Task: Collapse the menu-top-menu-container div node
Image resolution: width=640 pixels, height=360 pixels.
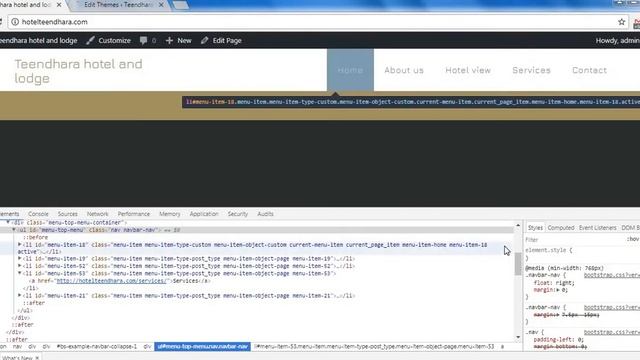Action: tap(8, 222)
